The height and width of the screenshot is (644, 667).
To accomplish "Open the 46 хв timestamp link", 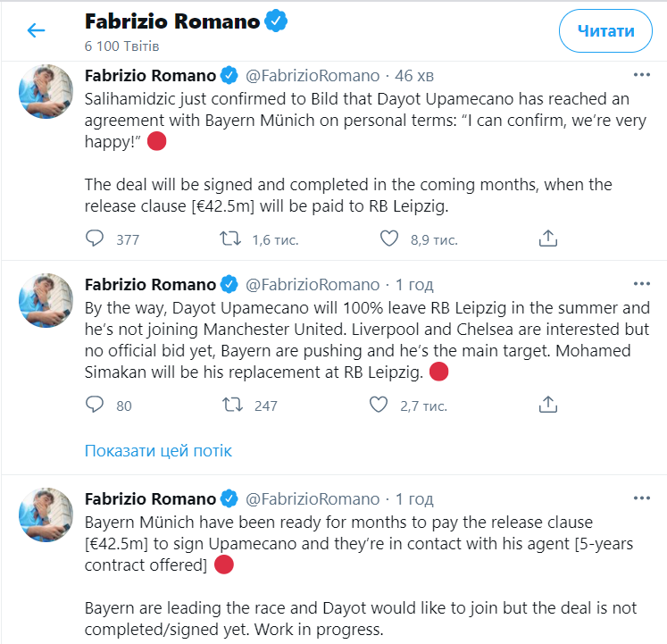I will click(414, 75).
